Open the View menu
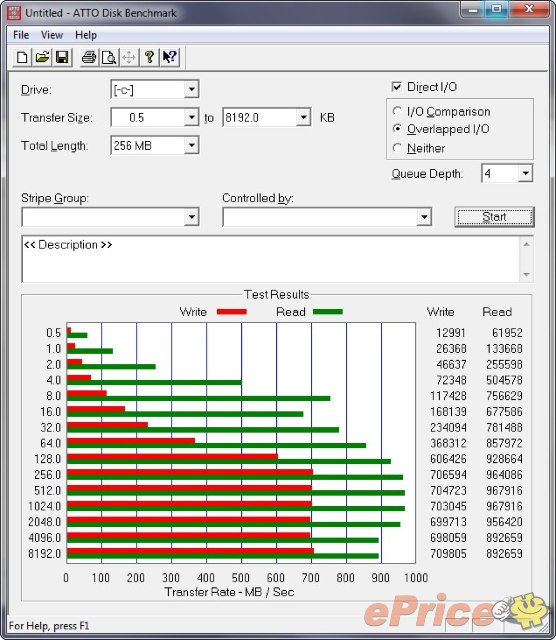Screen dimensions: 556x640 [52, 35]
